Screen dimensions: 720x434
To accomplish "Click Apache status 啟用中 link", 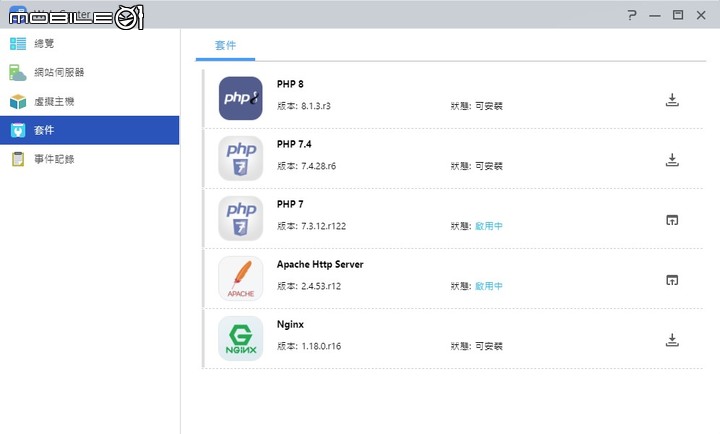I will (x=489, y=287).
